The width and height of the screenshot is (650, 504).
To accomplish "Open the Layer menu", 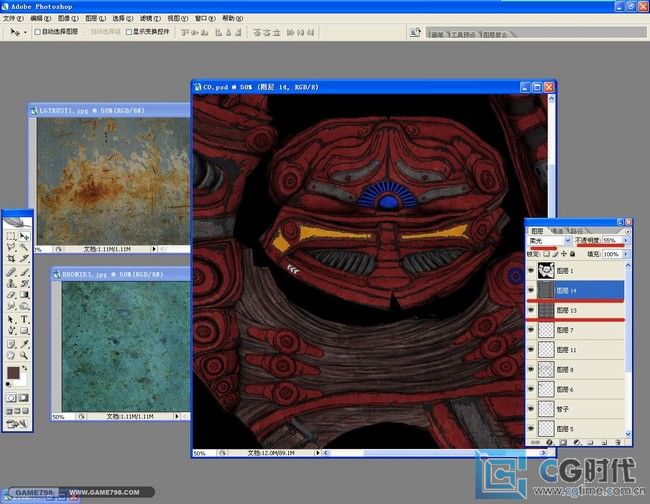I will (x=95, y=18).
